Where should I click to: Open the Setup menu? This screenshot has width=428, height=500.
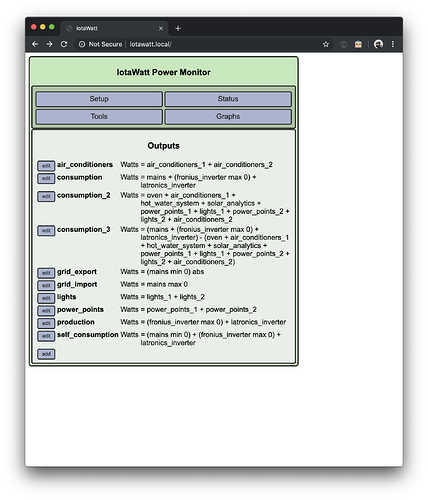pyautogui.click(x=99, y=99)
